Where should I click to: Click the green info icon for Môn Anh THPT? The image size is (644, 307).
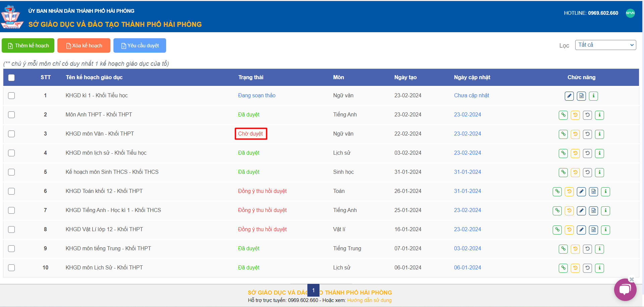pos(599,115)
